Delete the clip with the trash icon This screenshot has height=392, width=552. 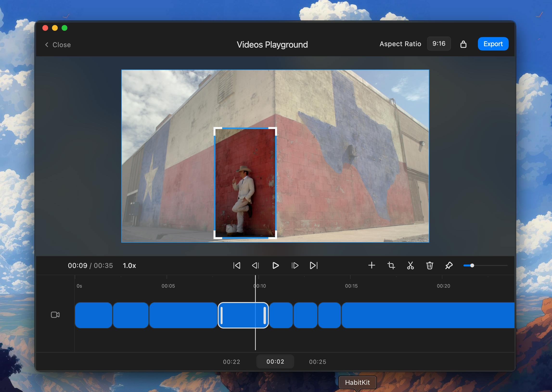pyautogui.click(x=430, y=266)
